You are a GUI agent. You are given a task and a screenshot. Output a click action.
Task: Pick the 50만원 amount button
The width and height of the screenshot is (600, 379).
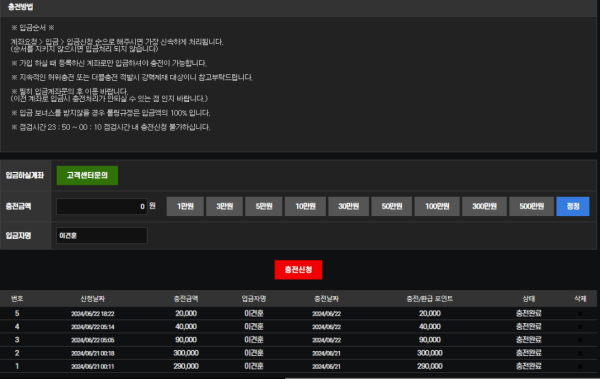pos(392,206)
